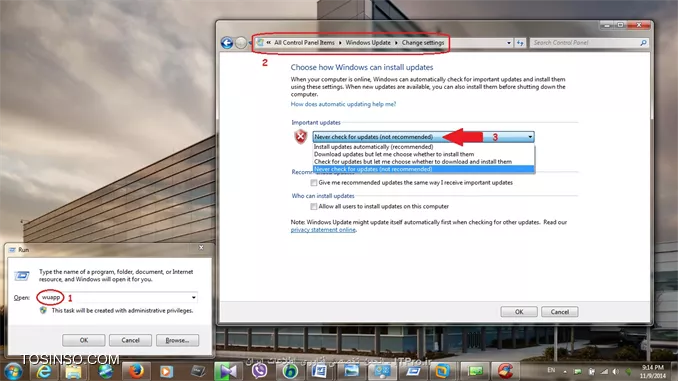Minimize the Windows Update window

[x=606, y=26]
